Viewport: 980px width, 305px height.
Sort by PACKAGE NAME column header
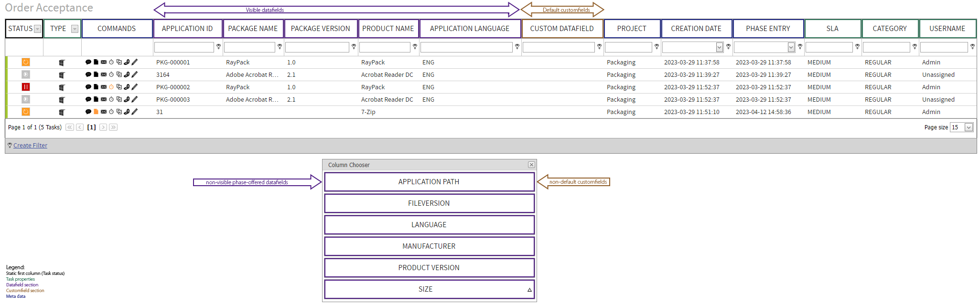[253, 29]
